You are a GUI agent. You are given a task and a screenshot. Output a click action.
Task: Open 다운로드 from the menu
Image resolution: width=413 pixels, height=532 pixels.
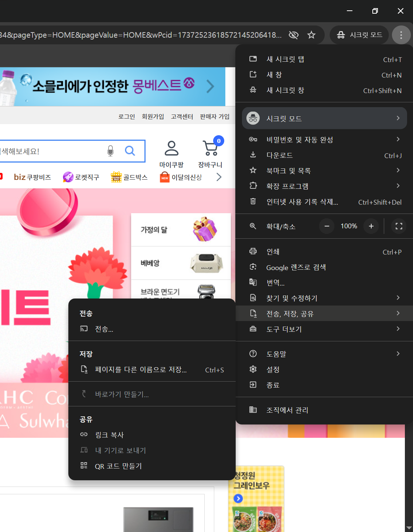(324, 155)
